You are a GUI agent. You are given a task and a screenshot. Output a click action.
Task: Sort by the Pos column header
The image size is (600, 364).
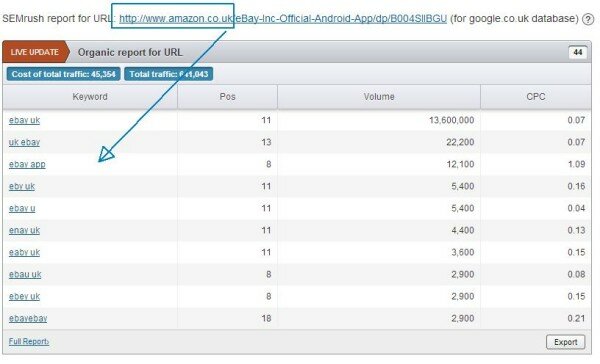(x=227, y=97)
